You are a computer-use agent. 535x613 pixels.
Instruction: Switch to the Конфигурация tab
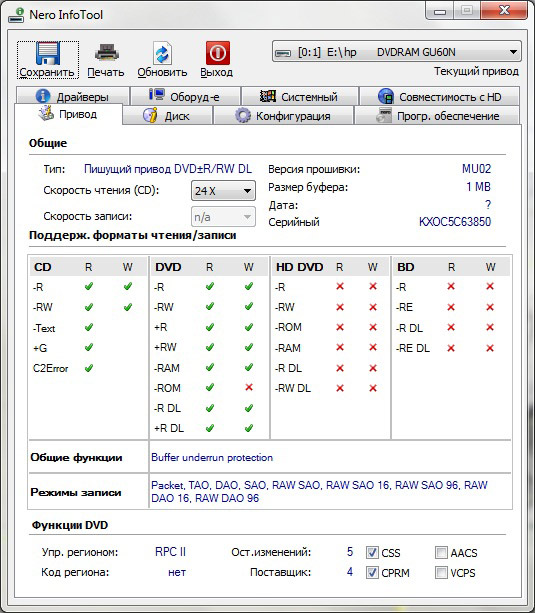click(x=284, y=116)
